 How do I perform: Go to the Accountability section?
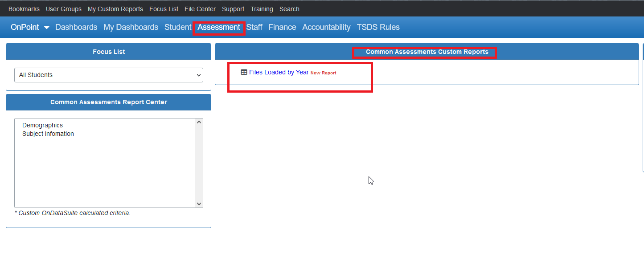(326, 27)
